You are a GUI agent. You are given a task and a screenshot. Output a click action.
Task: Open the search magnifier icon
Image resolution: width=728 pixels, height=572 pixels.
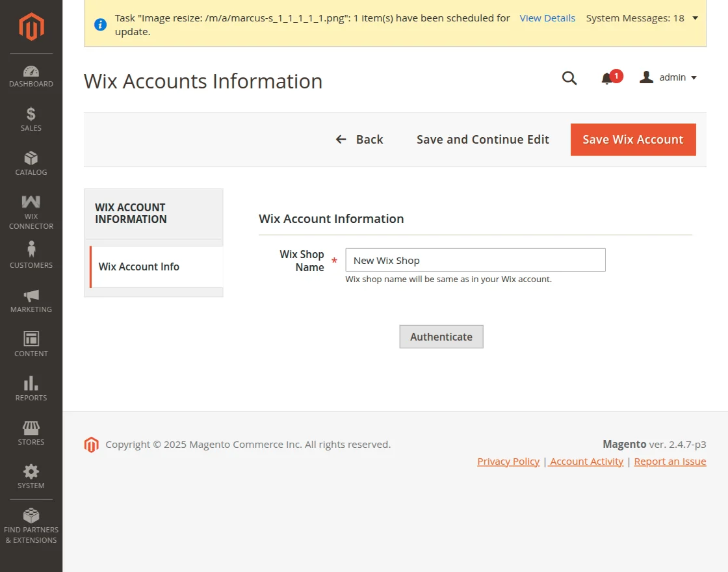point(569,78)
